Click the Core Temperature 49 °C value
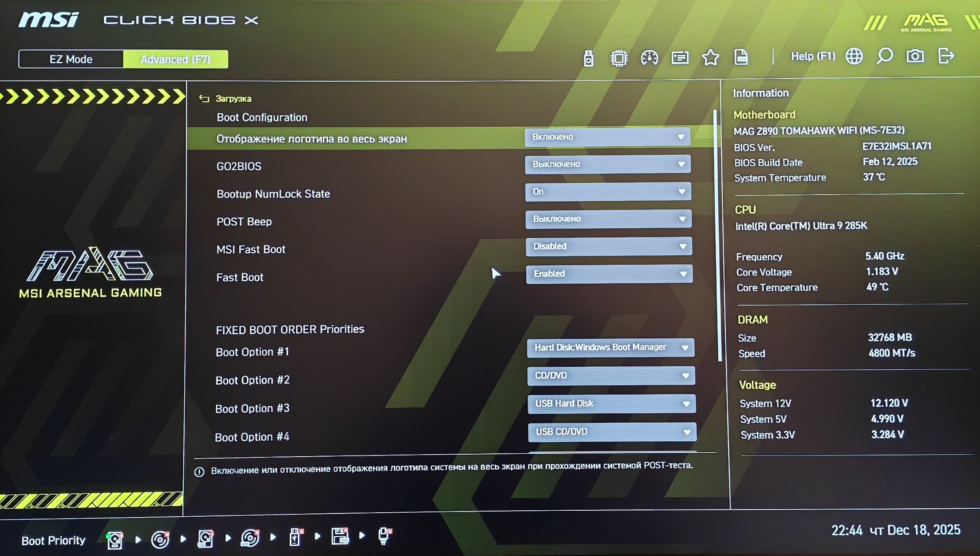980x556 pixels. pyautogui.click(x=877, y=287)
